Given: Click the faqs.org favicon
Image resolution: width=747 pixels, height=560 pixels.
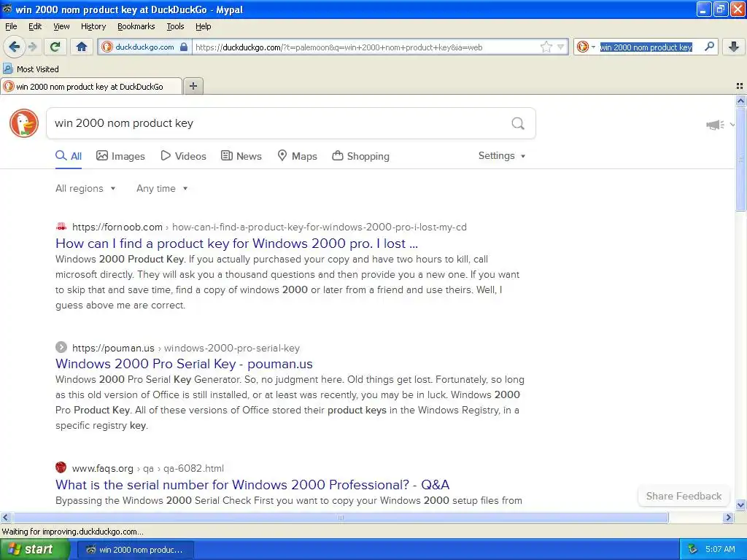Looking at the screenshot, I should tap(61, 467).
